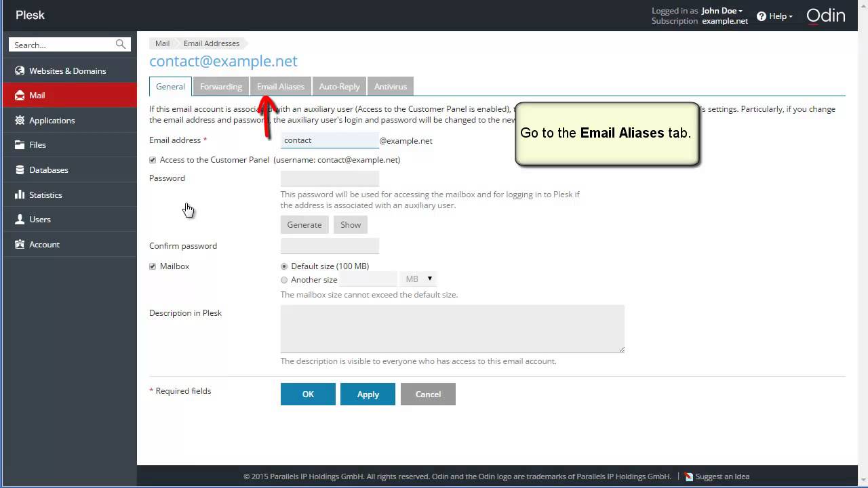Viewport: 868px width, 488px height.
Task: Select Default size (100 MB) radio
Action: tap(284, 266)
